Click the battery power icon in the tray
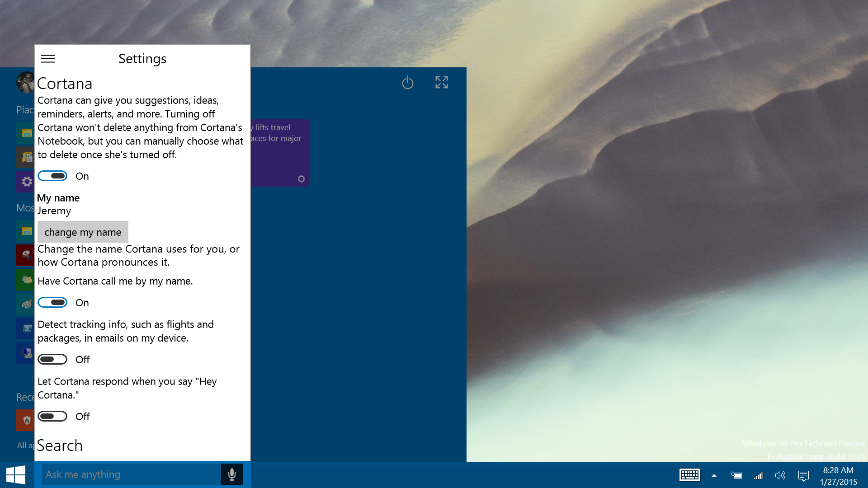Viewport: 868px width, 488px height. pos(736,475)
